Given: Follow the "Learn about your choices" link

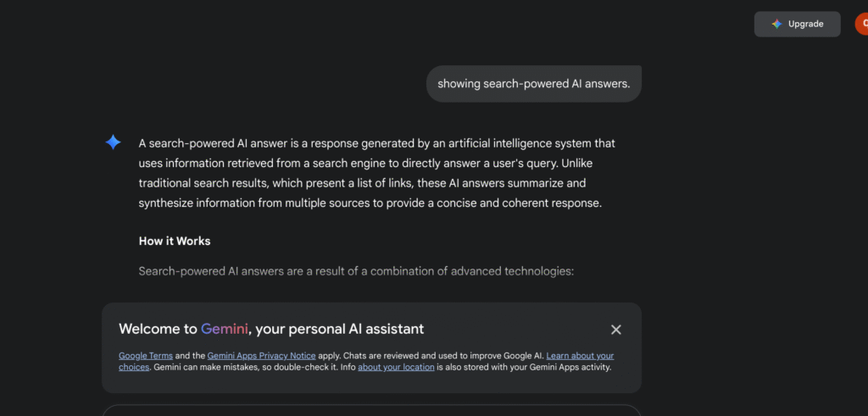Looking at the screenshot, I should tap(580, 356).
